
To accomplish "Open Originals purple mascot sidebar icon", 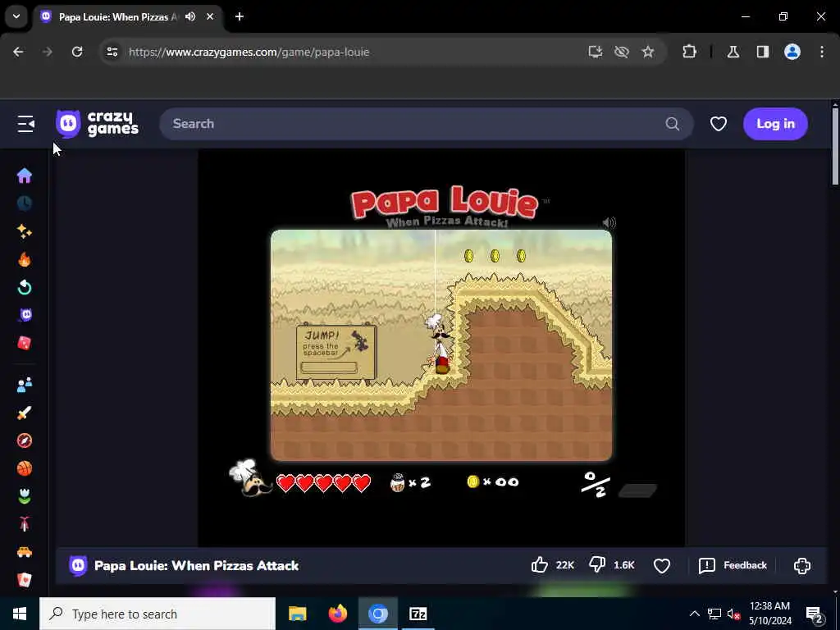I will [25, 315].
